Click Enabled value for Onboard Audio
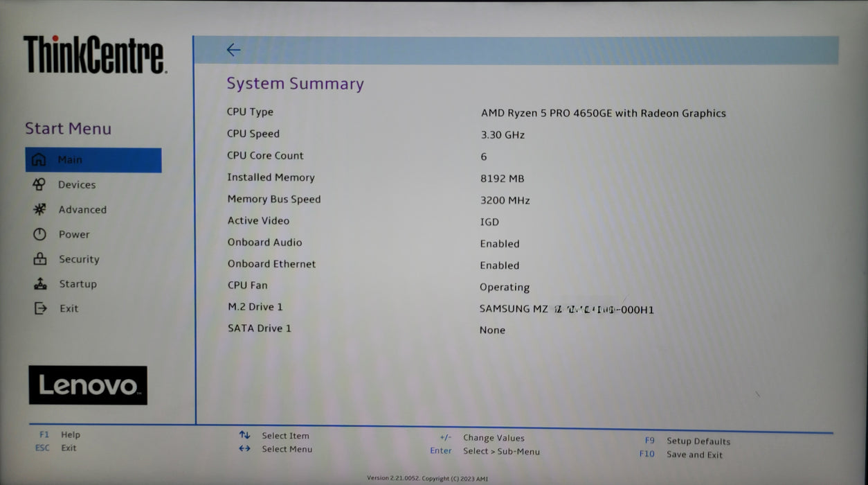Image resolution: width=868 pixels, height=485 pixels. (x=500, y=244)
